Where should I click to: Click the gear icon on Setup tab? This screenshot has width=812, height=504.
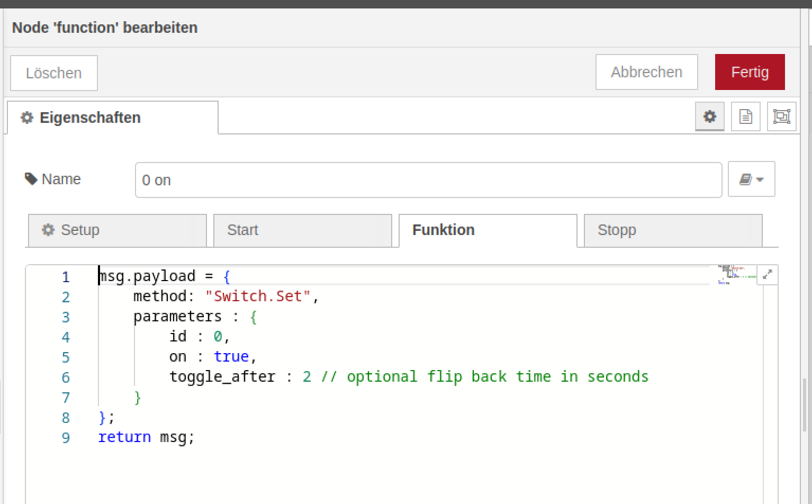click(48, 230)
